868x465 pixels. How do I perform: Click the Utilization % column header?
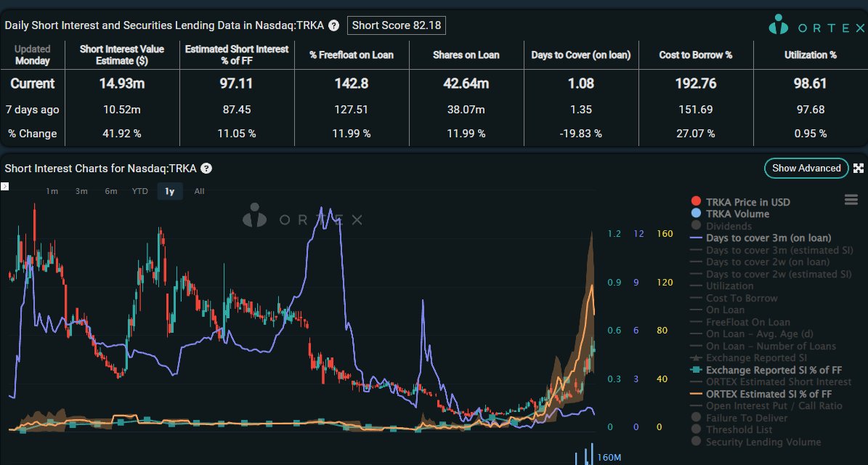811,54
